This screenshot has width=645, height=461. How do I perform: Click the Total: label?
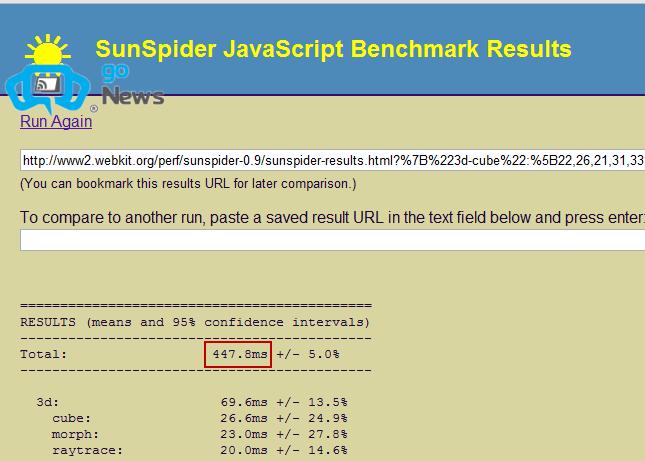coord(43,354)
